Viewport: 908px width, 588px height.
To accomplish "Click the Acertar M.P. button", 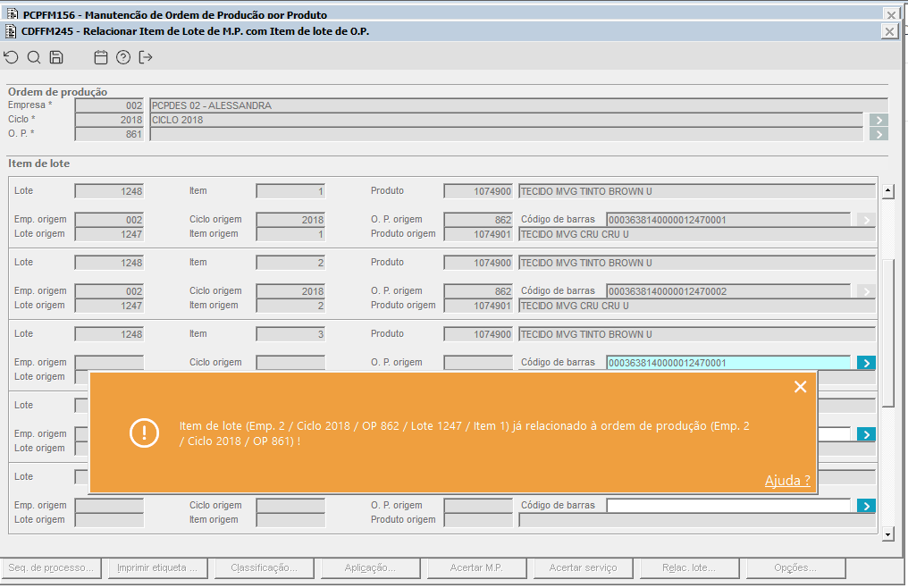I will (x=476, y=567).
